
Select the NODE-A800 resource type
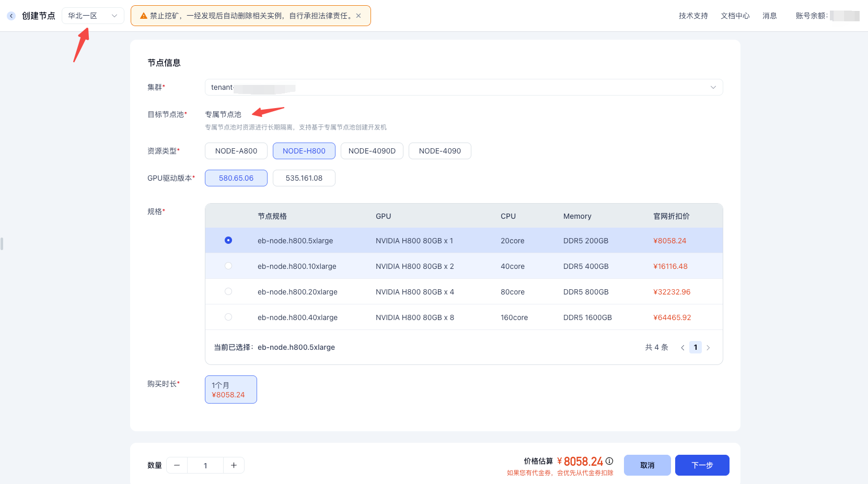(236, 151)
